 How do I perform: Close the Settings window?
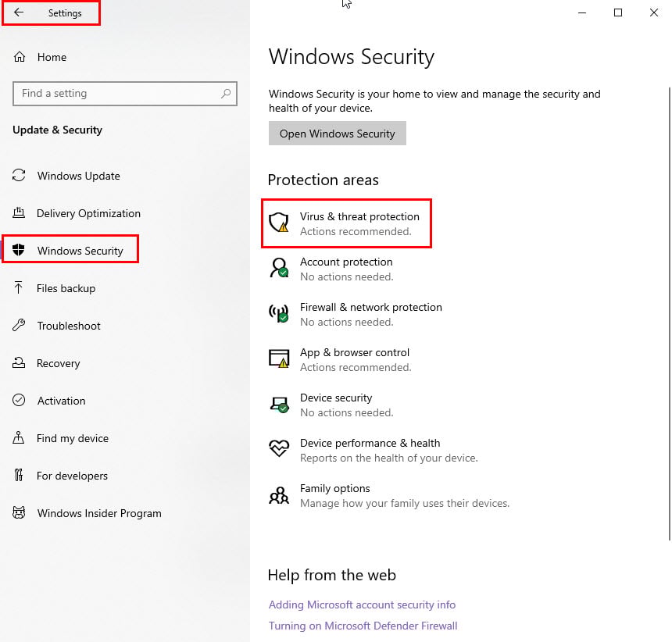[x=653, y=12]
